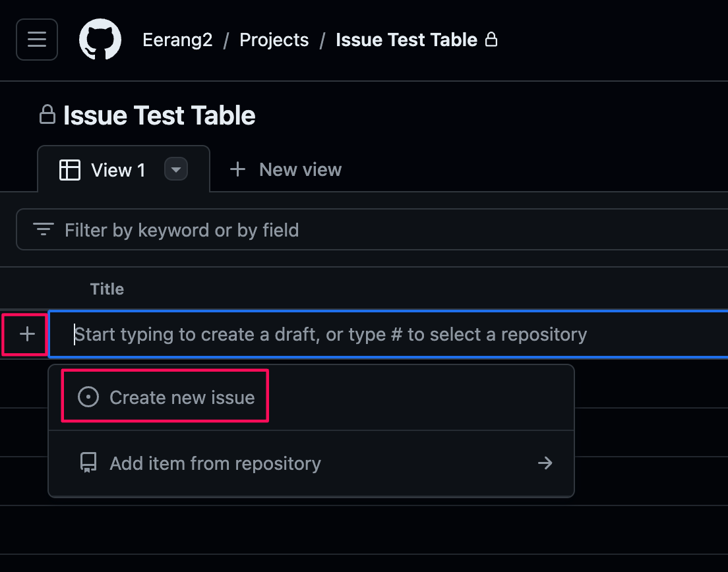Click the lock icon beside the project title
728x572 pixels.
(47, 114)
